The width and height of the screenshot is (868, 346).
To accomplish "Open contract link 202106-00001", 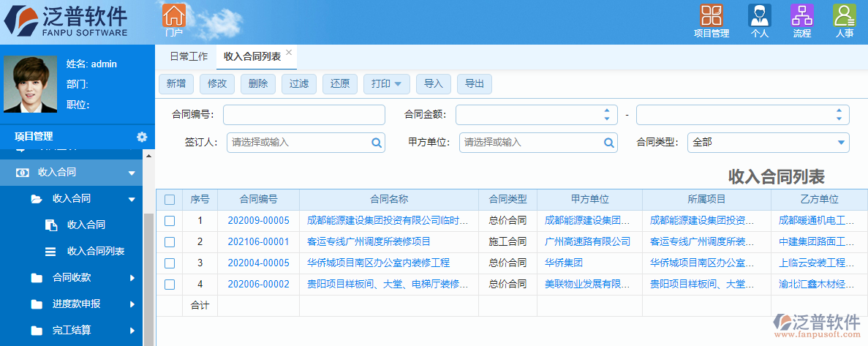I will (x=259, y=242).
